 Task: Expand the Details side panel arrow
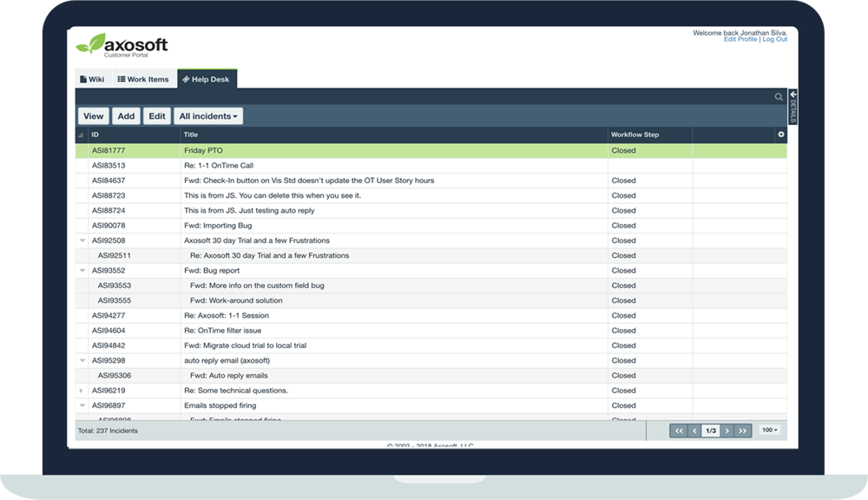point(792,95)
